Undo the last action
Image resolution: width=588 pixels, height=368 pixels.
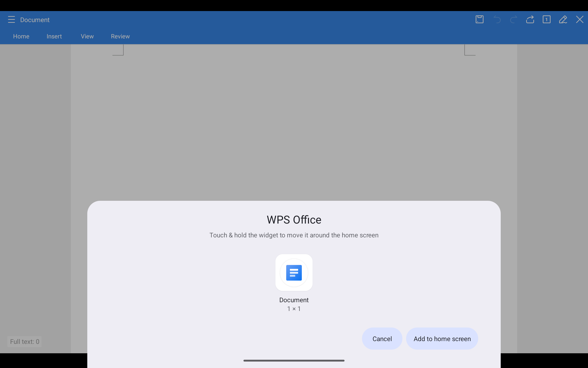click(x=497, y=20)
